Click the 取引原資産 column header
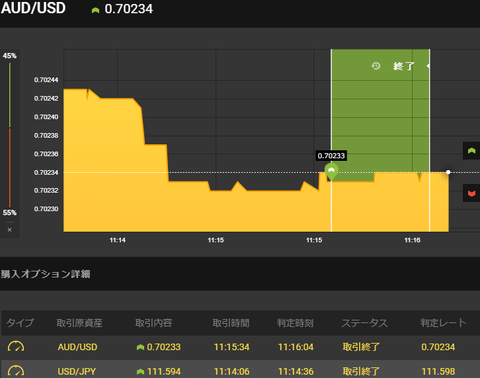Viewport: 480px width, 378px height. click(x=79, y=323)
